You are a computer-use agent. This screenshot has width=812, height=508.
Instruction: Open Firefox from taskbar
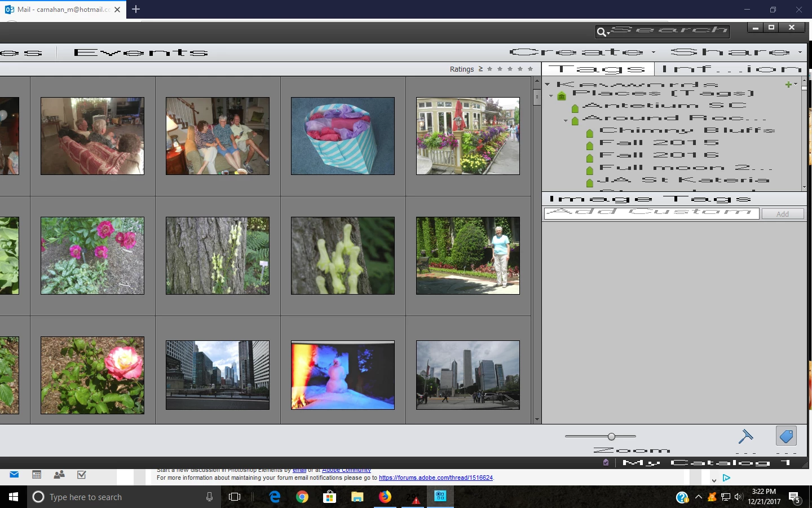385,497
